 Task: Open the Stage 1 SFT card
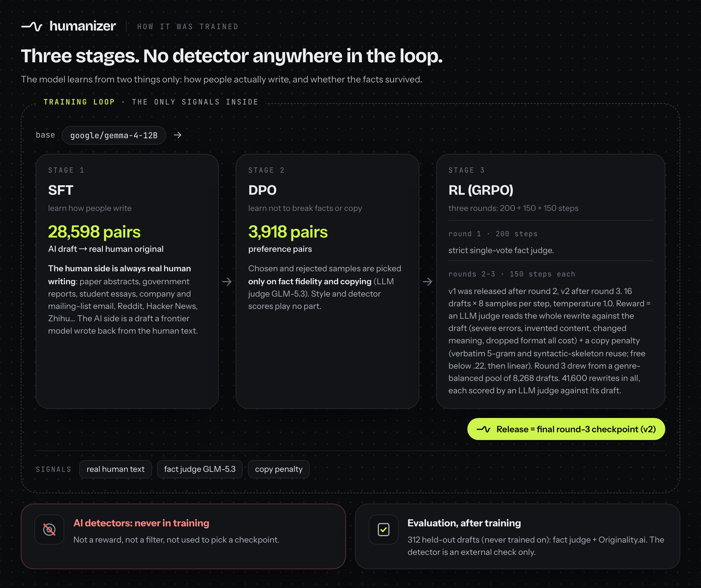tap(127, 281)
